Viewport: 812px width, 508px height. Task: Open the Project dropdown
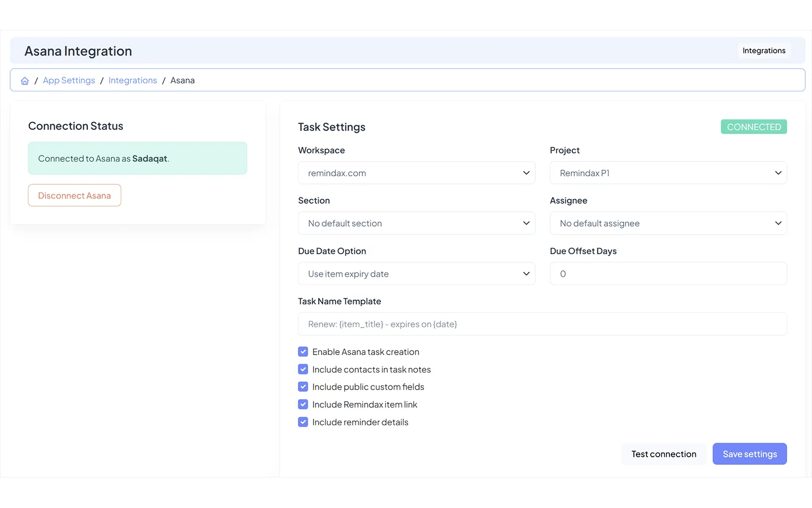tap(668, 173)
